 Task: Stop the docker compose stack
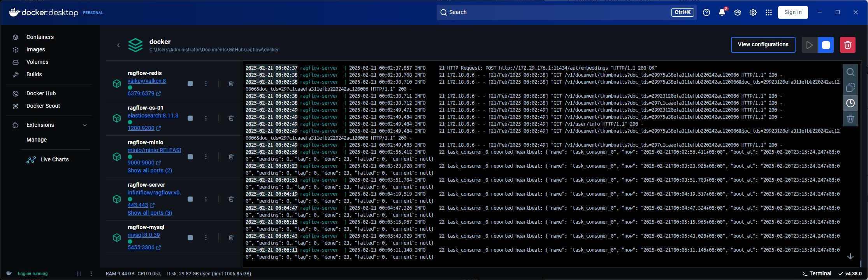pos(826,45)
